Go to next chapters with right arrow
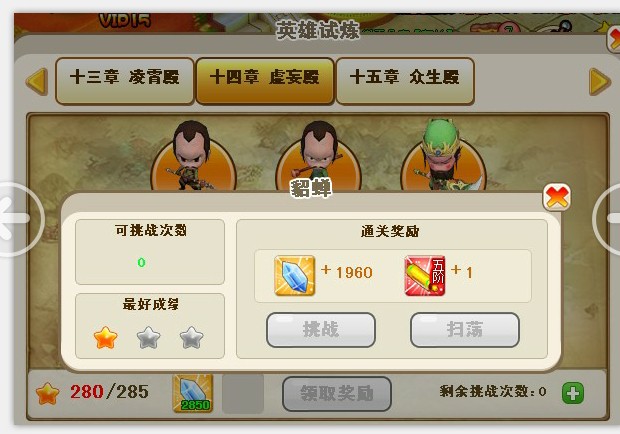The height and width of the screenshot is (434, 620). 600,81
